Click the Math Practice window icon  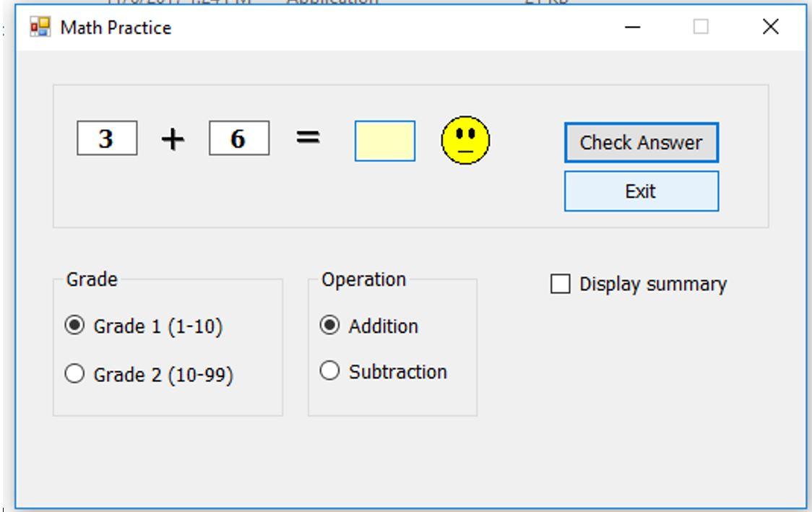click(x=40, y=27)
